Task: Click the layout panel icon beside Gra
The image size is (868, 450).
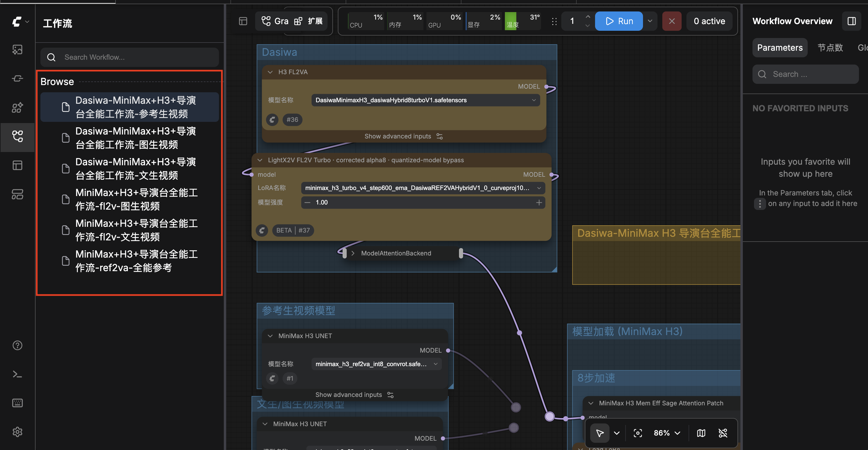Action: coord(243,21)
